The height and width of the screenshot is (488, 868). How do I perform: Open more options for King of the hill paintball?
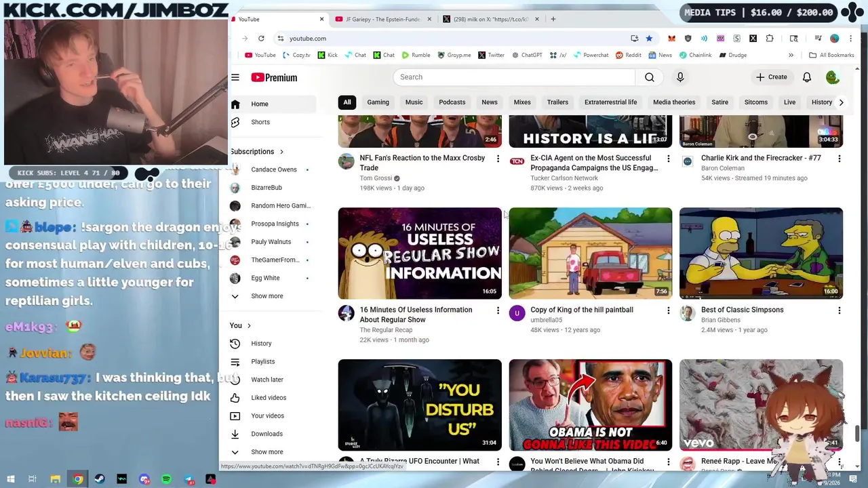[x=669, y=310]
